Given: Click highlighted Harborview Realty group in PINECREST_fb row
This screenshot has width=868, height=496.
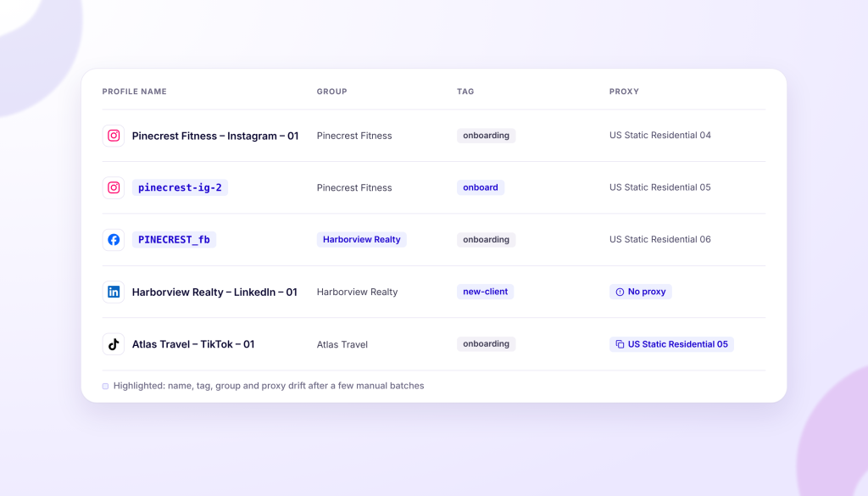Looking at the screenshot, I should [361, 240].
